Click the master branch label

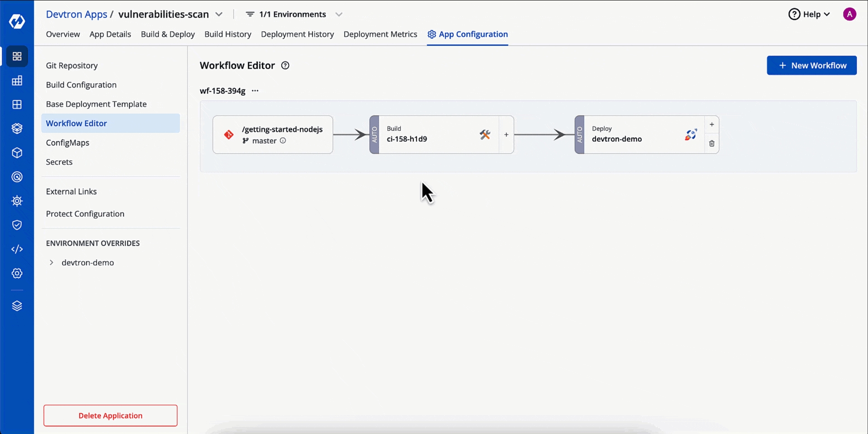click(264, 141)
